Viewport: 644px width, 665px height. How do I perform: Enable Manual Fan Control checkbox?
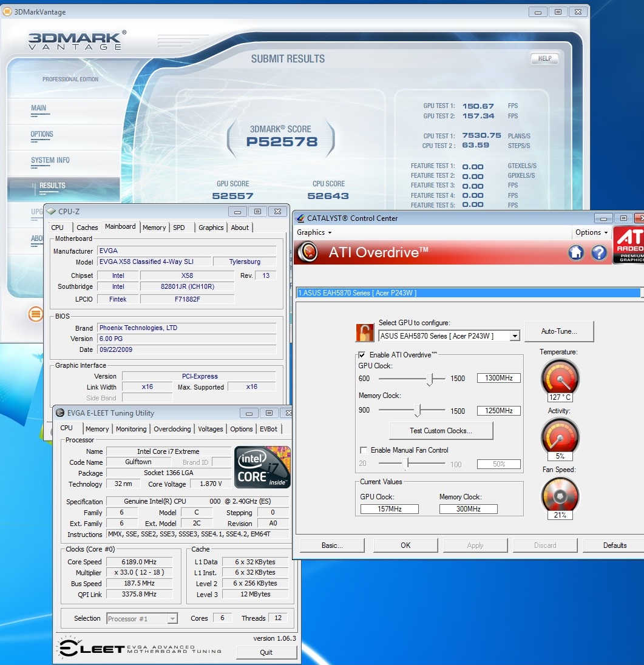(364, 450)
